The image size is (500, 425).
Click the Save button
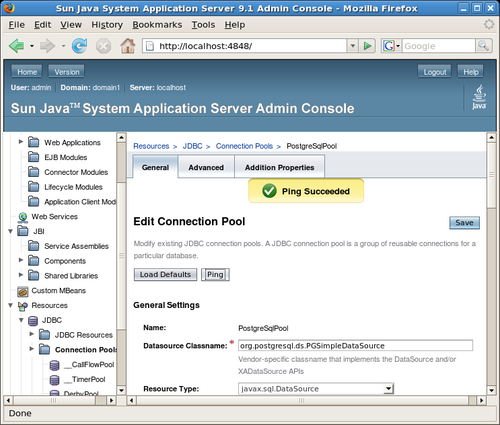click(x=464, y=223)
